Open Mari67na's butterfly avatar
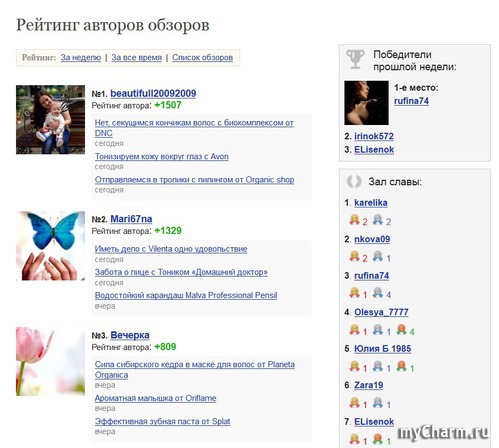This screenshot has height=448, width=499. click(50, 246)
